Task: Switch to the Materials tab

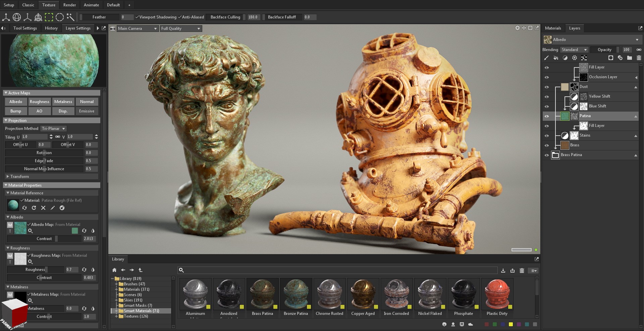Action: click(553, 28)
